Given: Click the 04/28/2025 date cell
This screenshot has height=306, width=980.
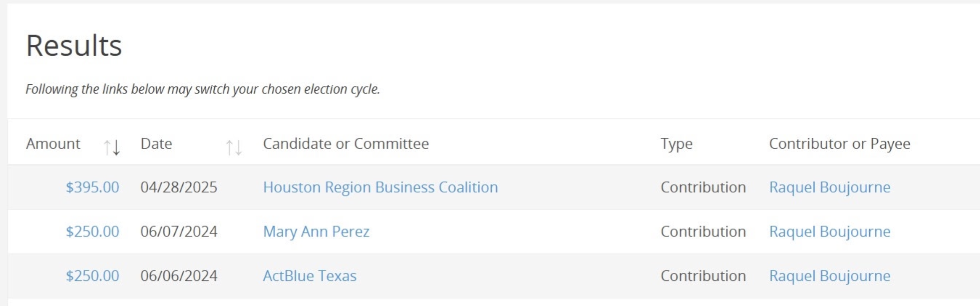Looking at the screenshot, I should [179, 187].
